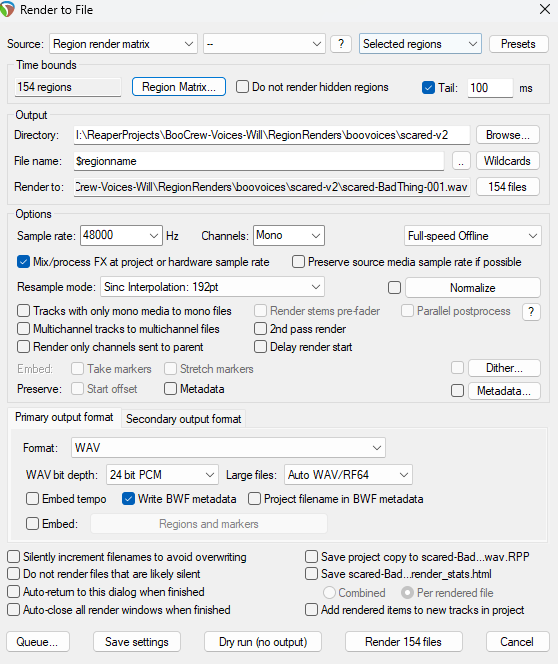This screenshot has height=664, width=558.
Task: Enable 2nd pass render checkbox
Action: coord(260,329)
